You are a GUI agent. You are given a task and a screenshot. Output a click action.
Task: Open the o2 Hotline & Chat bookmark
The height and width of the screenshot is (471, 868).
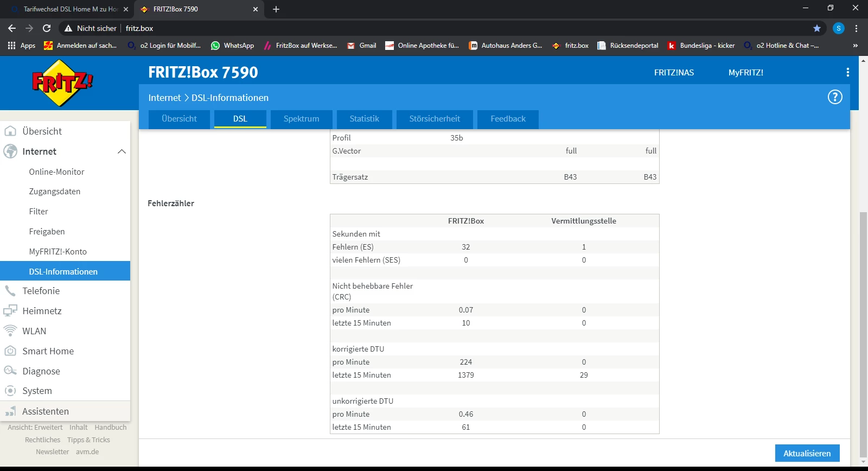coord(781,46)
